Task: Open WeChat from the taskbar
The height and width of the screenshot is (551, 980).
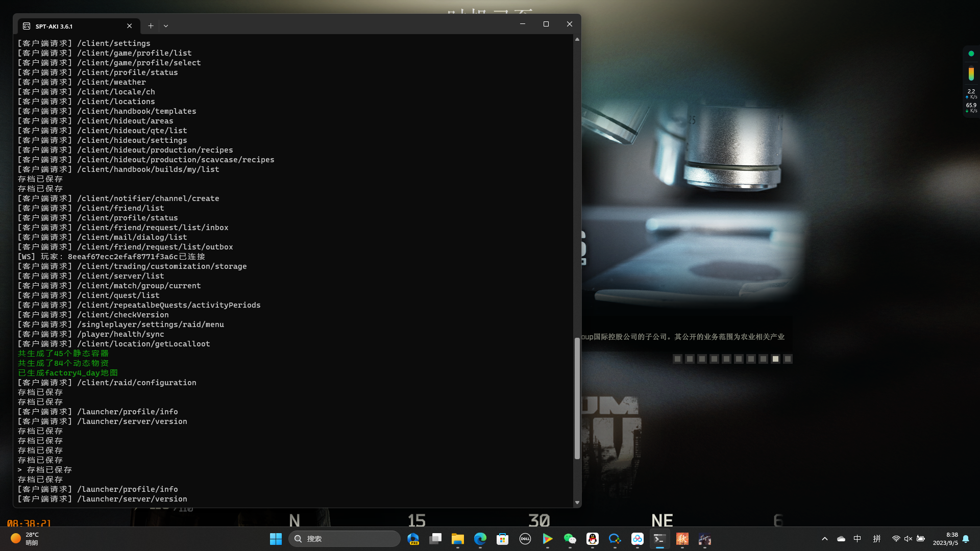Action: tap(570, 539)
